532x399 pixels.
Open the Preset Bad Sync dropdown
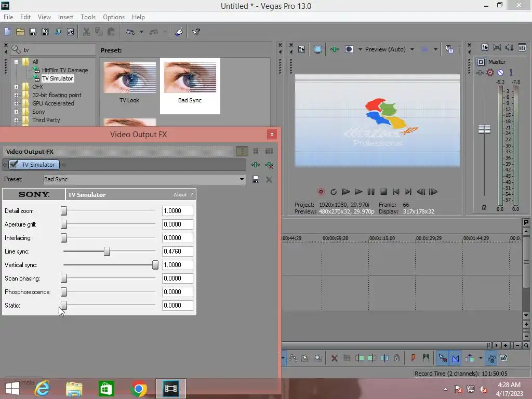242,179
